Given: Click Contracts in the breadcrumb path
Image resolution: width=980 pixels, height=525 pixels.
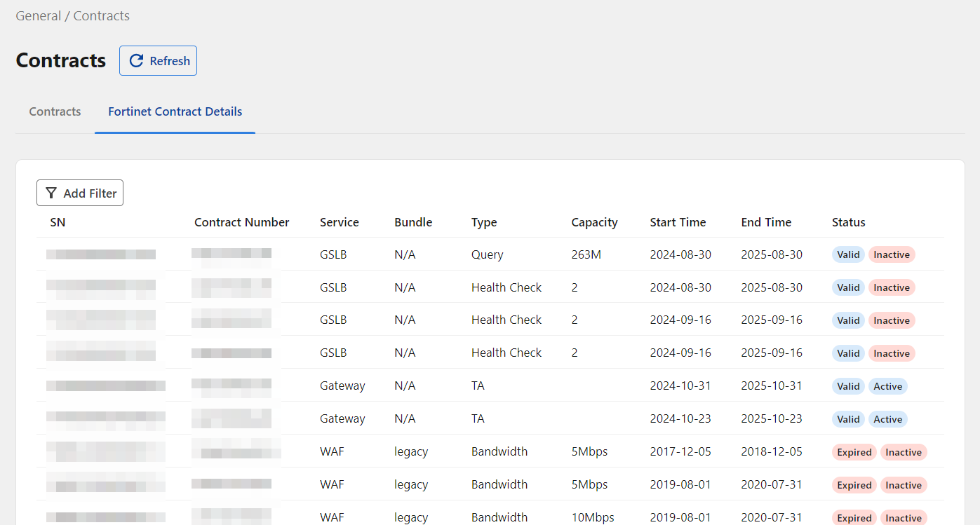Looking at the screenshot, I should click(102, 15).
